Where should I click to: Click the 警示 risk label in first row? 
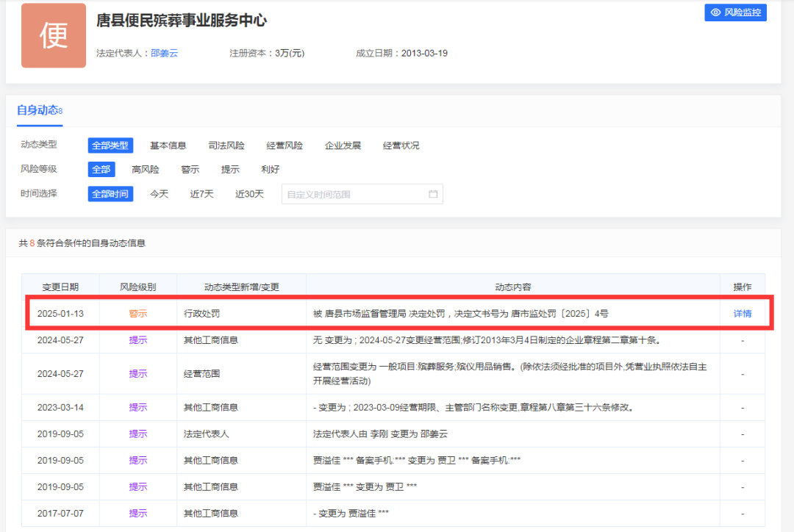click(138, 314)
